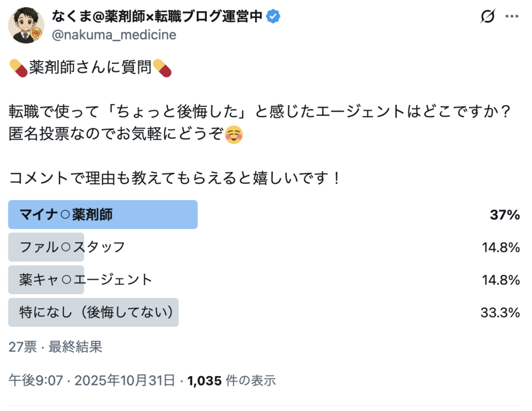Viewport: 532px width, 411px height.
Task: Click the 1,035 件の表示 view count
Action: click(x=232, y=381)
